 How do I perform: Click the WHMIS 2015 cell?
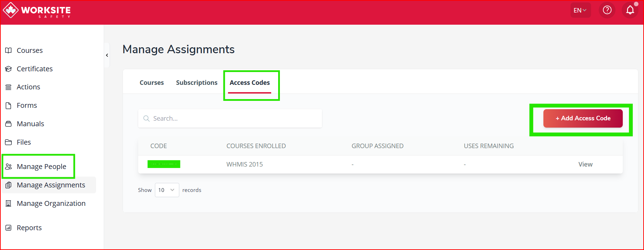click(x=244, y=164)
